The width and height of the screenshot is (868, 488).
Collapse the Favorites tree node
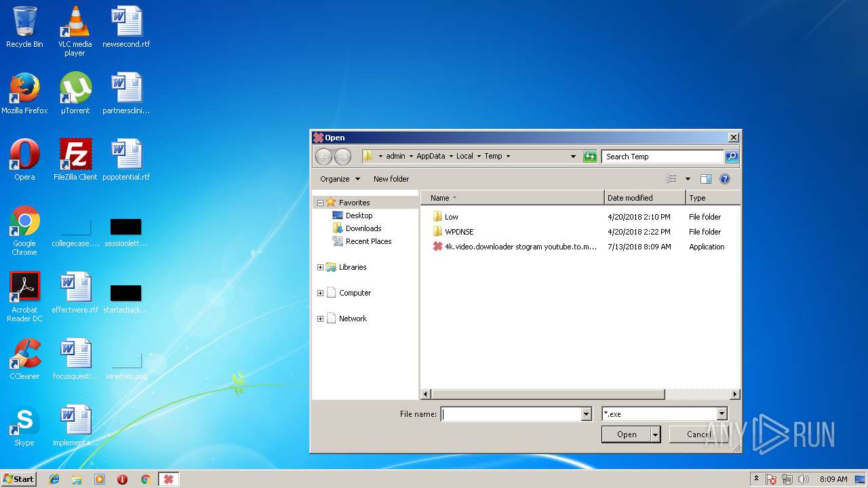320,203
